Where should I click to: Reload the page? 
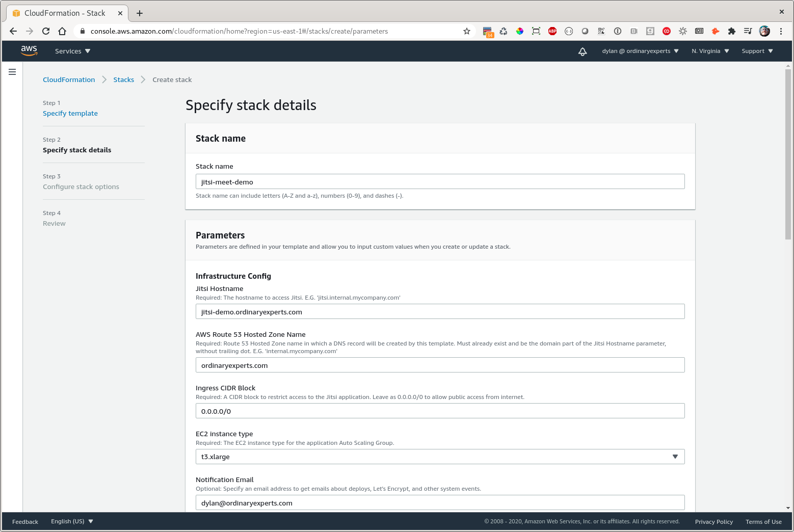pos(46,31)
